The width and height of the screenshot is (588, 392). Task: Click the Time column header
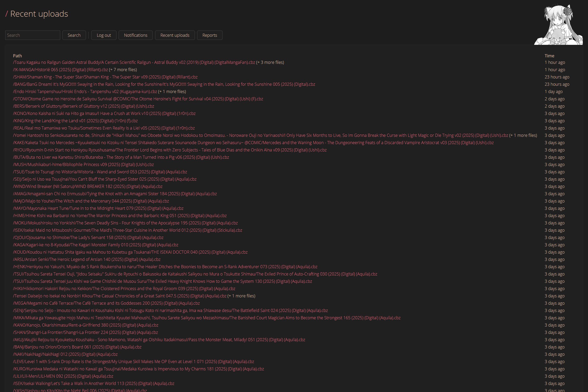(x=549, y=56)
